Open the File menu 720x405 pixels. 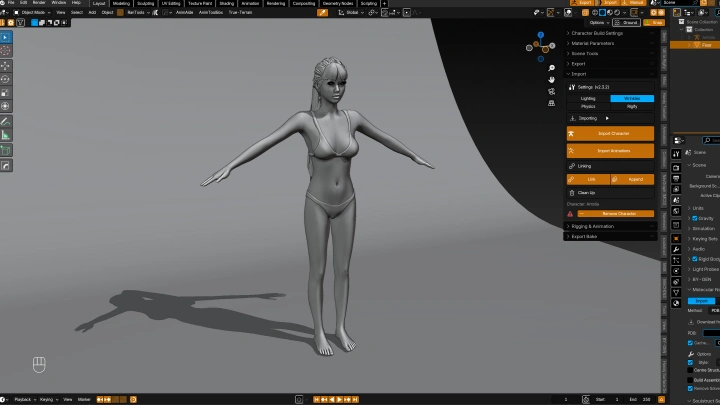(x=11, y=3)
